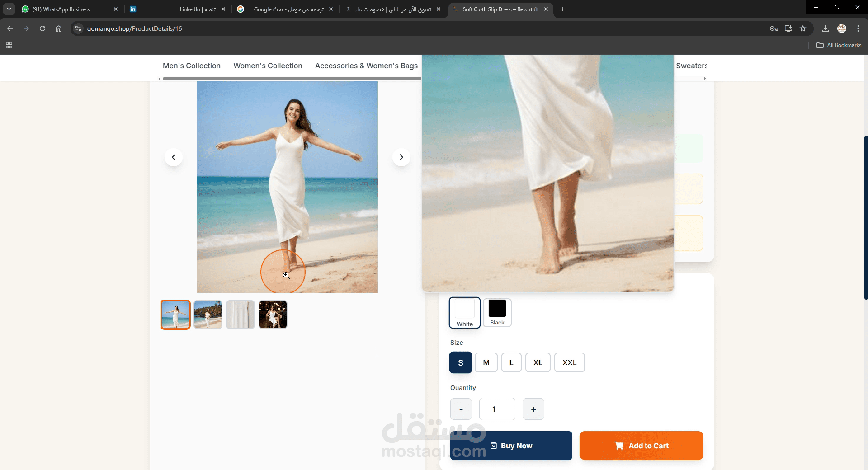Viewport: 868px width, 470px height.
Task: Close the Arabic shopping deals tab
Action: [439, 9]
